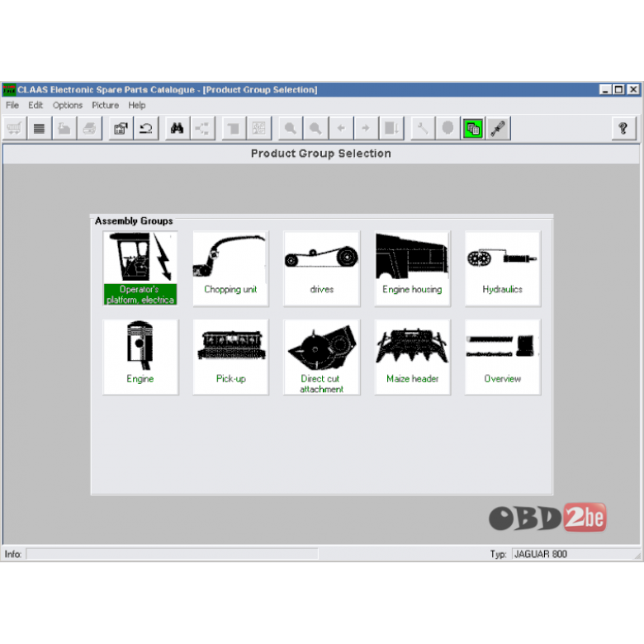
Task: Click the screwdriver tool icon
Action: (x=498, y=129)
